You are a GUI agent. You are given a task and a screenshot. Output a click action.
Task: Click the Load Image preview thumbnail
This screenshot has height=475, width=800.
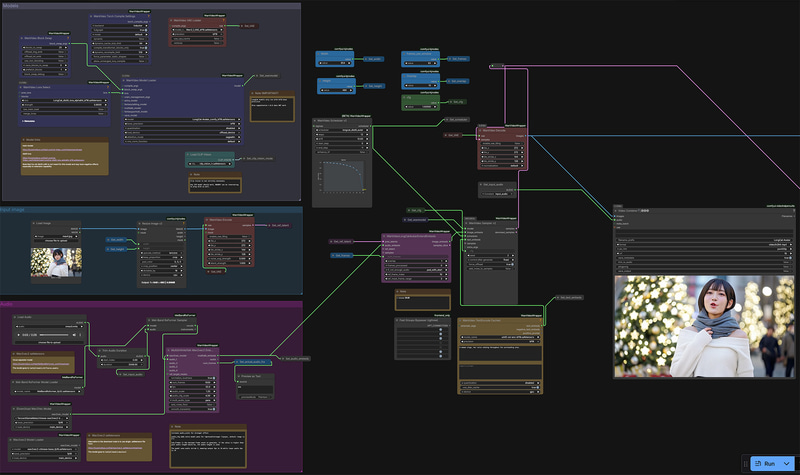[x=56, y=263]
